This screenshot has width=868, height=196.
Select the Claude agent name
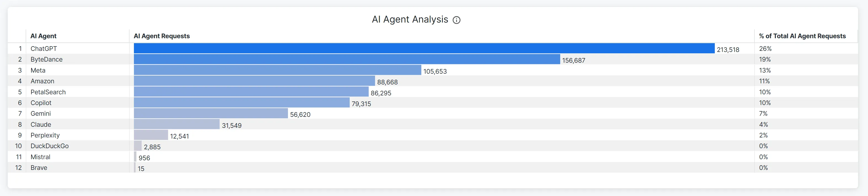pos(41,125)
